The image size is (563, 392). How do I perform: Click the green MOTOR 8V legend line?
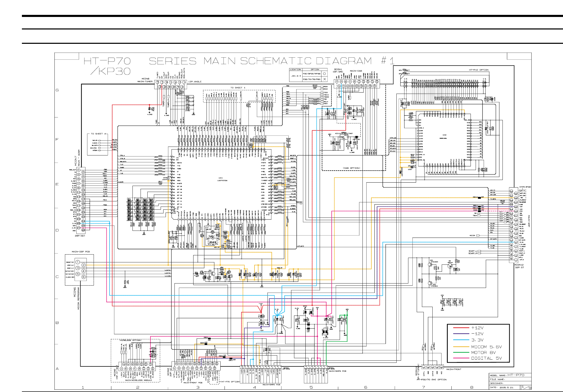[461, 352]
